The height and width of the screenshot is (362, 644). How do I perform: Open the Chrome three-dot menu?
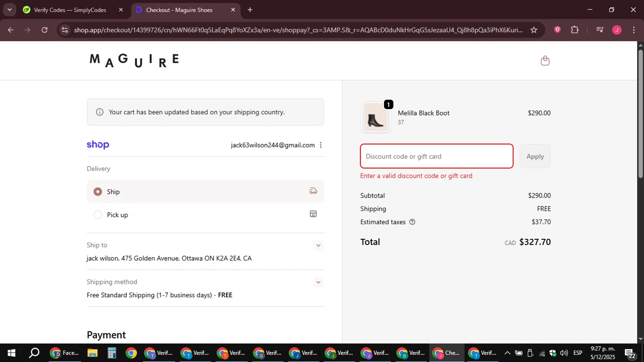pos(634,30)
